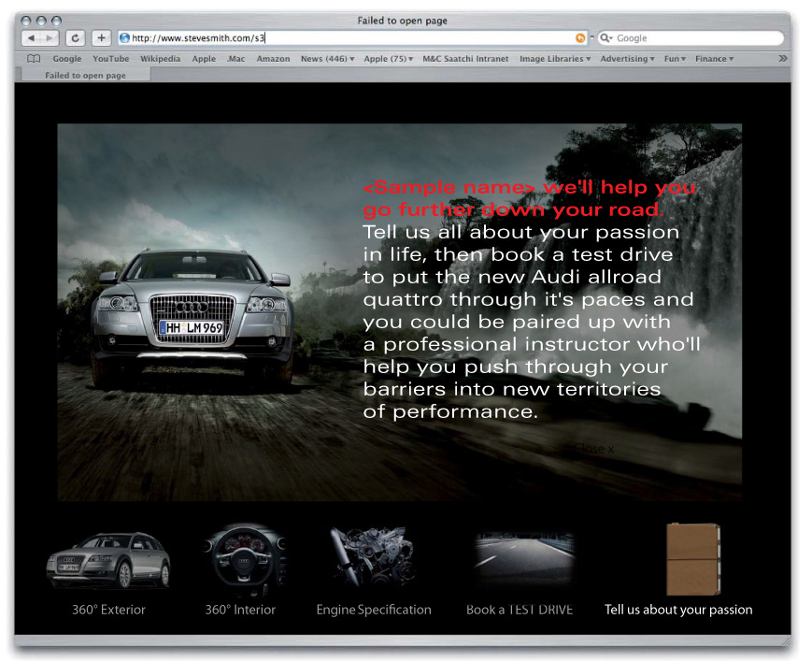Click the brown leather notebook icon
The image size is (812, 662).
(693, 559)
